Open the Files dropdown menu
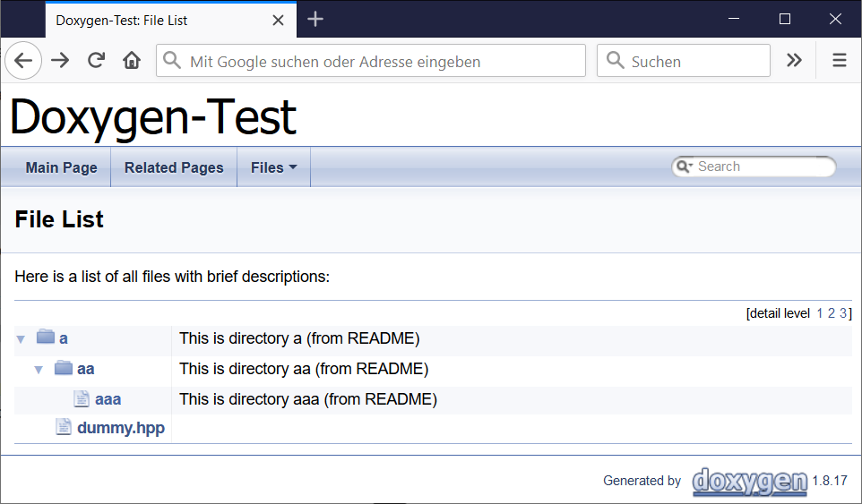The height and width of the screenshot is (504, 862). pos(274,167)
